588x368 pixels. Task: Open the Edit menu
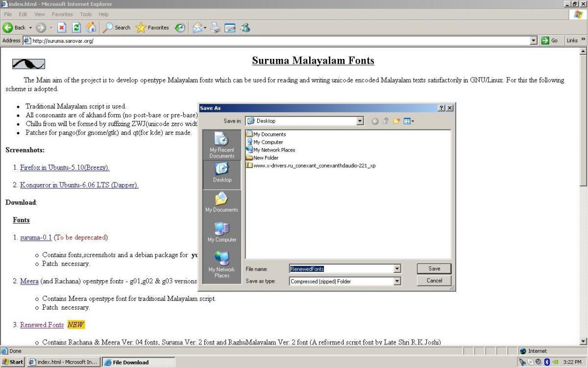pyautogui.click(x=23, y=14)
